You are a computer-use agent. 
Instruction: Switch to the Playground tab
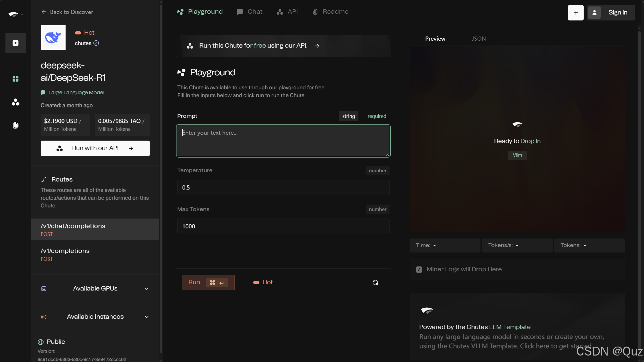point(200,12)
